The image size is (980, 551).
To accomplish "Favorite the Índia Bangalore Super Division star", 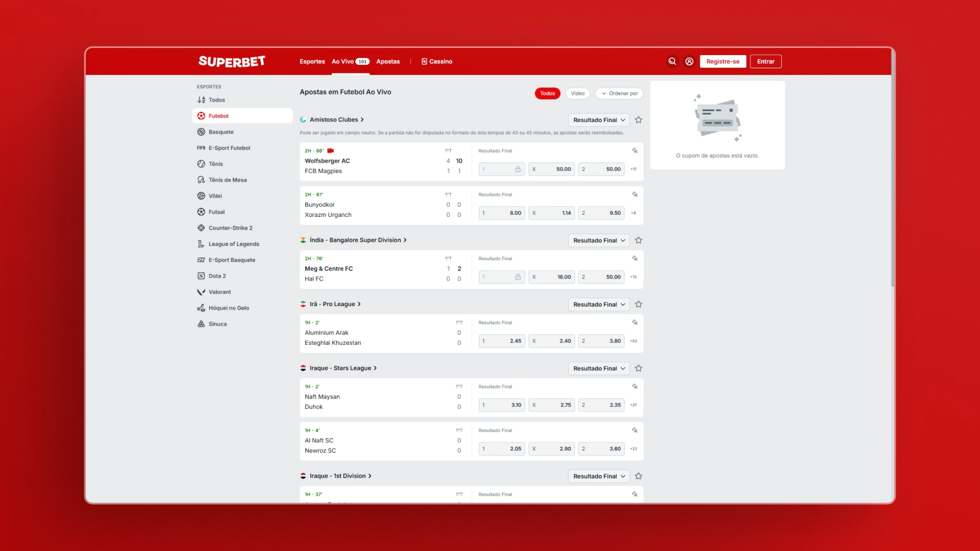I will tap(639, 240).
